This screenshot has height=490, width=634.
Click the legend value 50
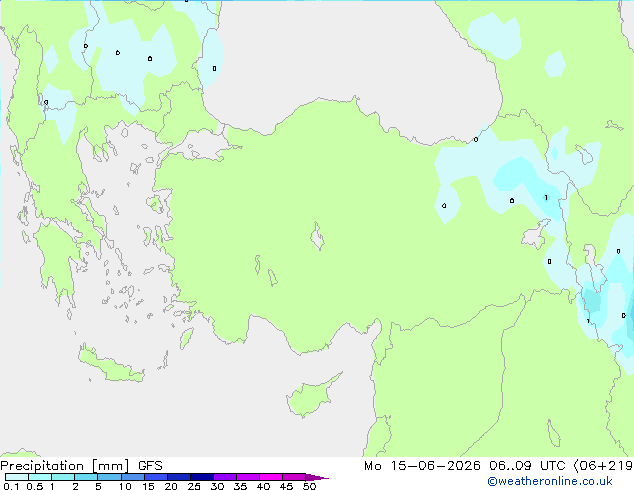pyautogui.click(x=309, y=486)
